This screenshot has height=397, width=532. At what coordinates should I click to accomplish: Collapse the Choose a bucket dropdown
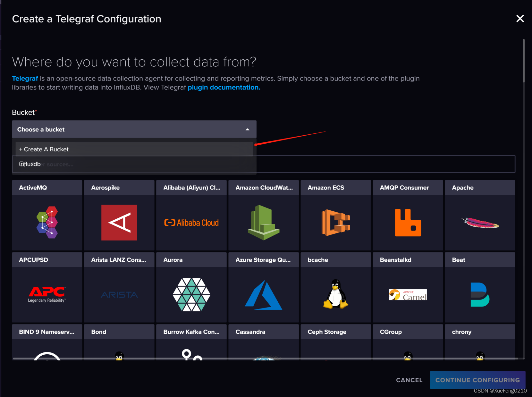point(134,130)
